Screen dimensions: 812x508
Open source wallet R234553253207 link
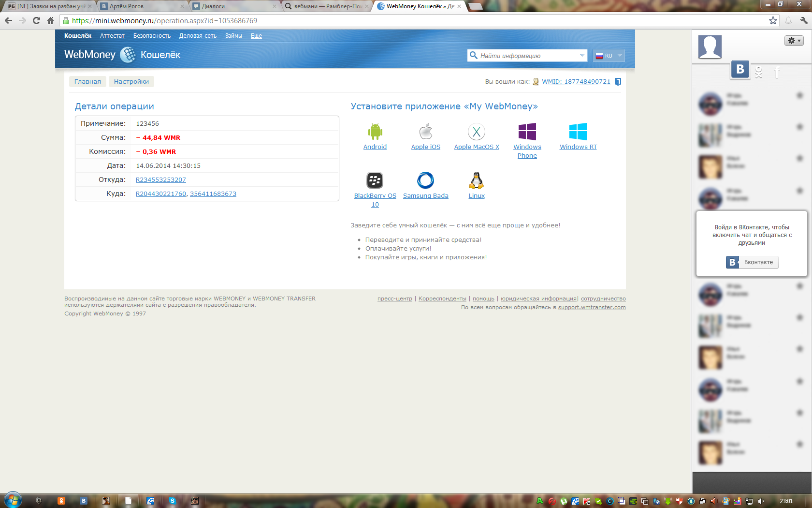click(161, 180)
